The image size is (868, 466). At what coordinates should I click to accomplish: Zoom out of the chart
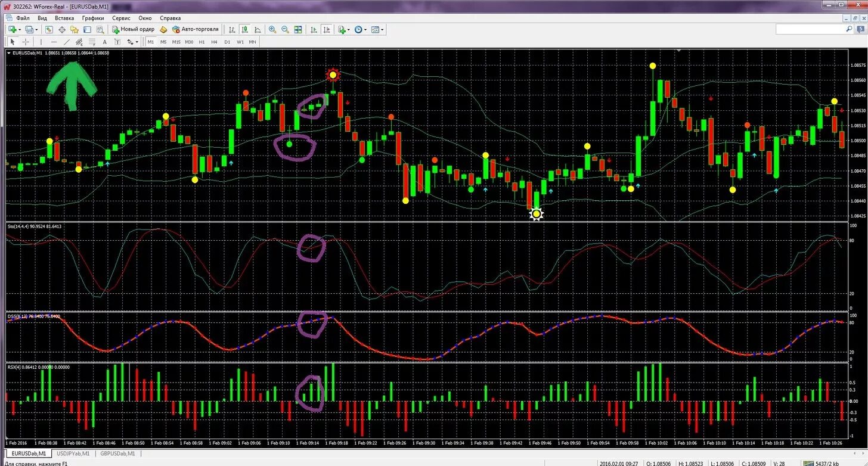(x=285, y=29)
